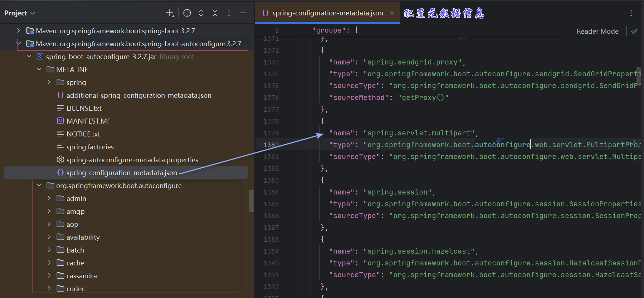Select additional-spring-configuration-metadata.json file
This screenshot has height=298, width=644.
point(139,95)
